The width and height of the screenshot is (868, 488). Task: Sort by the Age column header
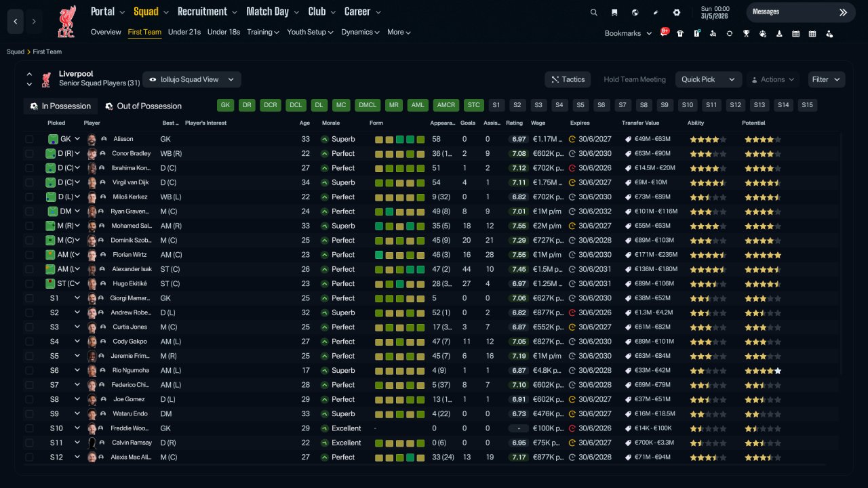(x=304, y=123)
